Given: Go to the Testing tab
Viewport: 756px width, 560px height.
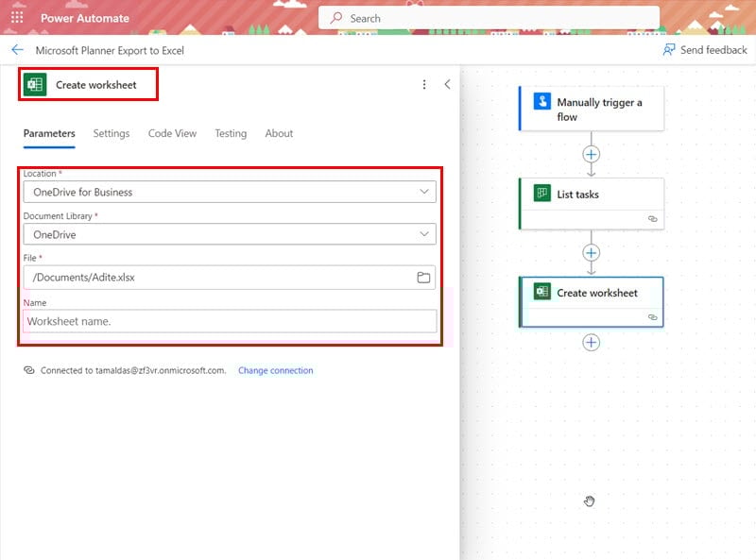Looking at the screenshot, I should pos(230,133).
